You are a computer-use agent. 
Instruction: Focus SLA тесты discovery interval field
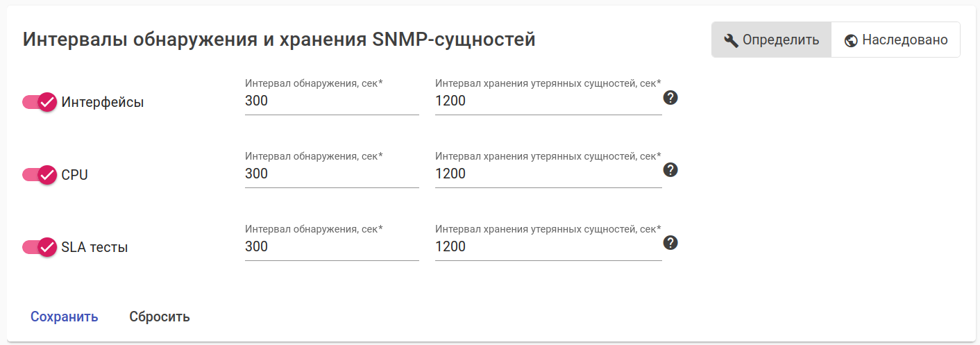click(332, 247)
